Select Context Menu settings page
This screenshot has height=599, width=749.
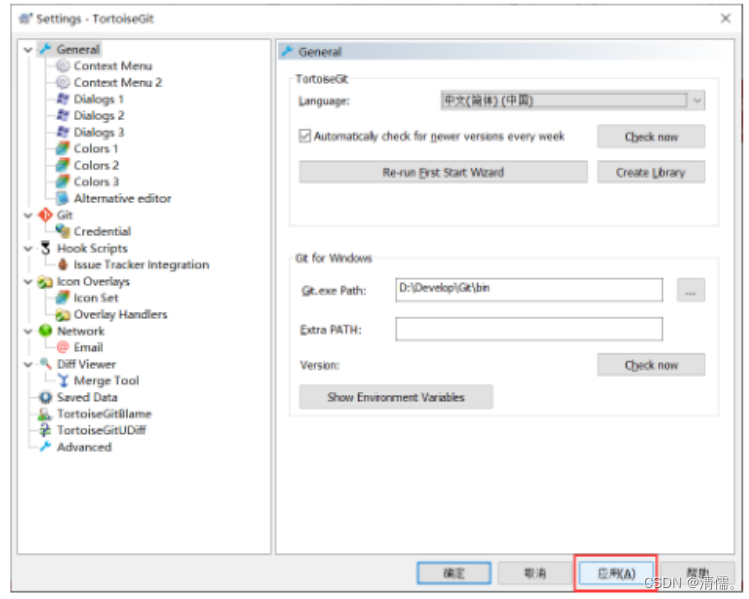113,66
